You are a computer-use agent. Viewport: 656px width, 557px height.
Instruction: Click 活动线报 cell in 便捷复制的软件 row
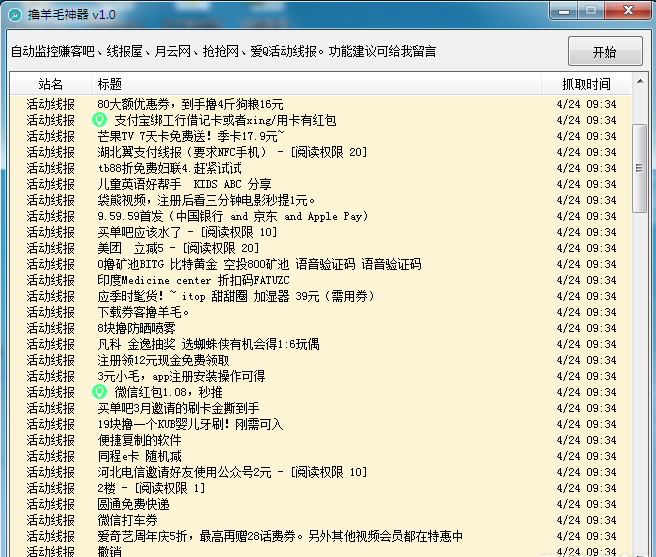[51, 440]
